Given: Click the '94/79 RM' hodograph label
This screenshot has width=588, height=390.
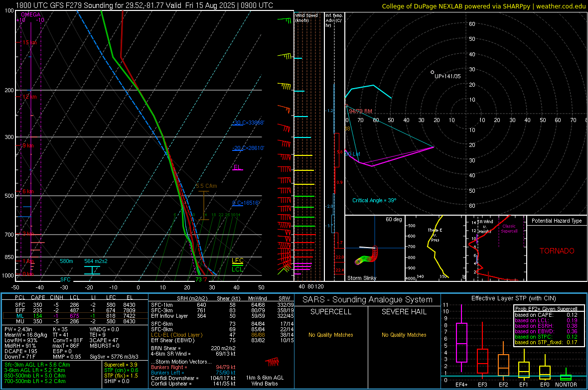Looking at the screenshot, I should [360, 112].
